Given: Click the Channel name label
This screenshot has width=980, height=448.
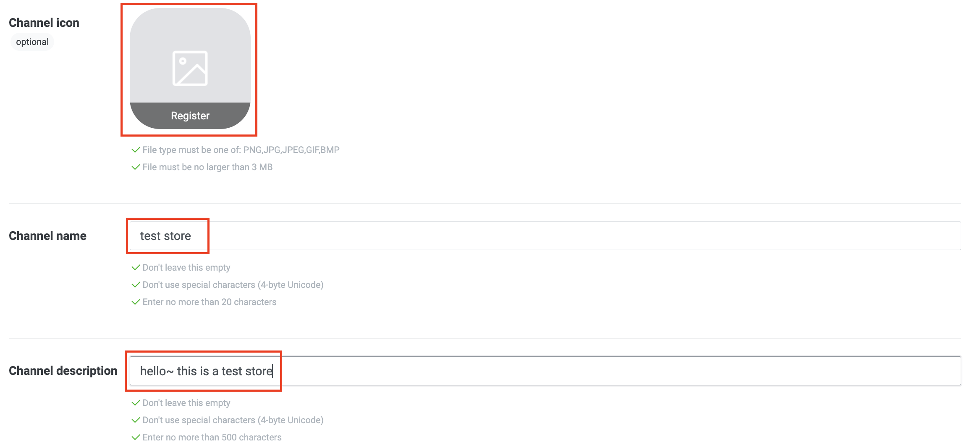Looking at the screenshot, I should point(47,236).
